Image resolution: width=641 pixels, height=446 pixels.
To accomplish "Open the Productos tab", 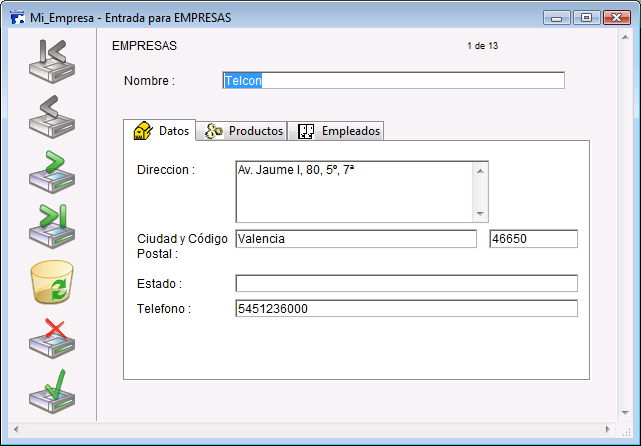I will click(242, 131).
